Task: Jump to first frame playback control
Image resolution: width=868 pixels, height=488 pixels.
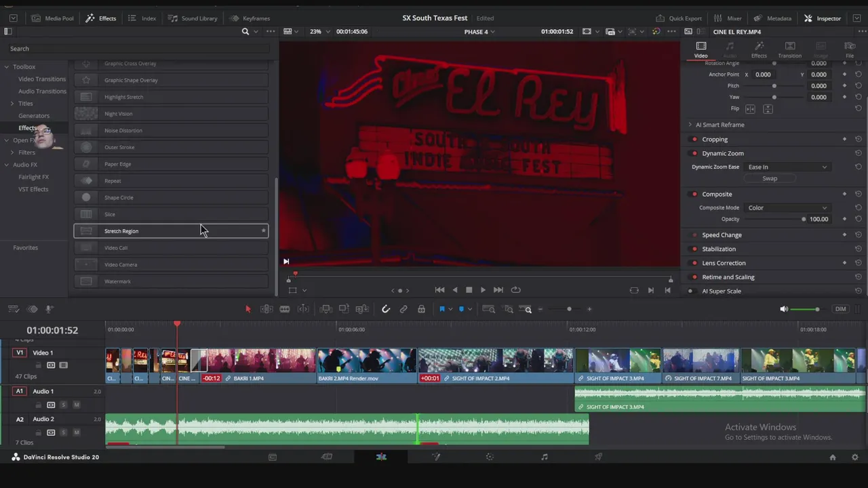Action: tap(439, 290)
